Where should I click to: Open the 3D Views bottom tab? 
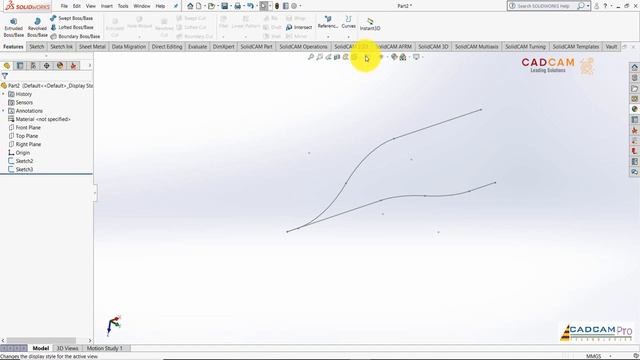pyautogui.click(x=67, y=348)
